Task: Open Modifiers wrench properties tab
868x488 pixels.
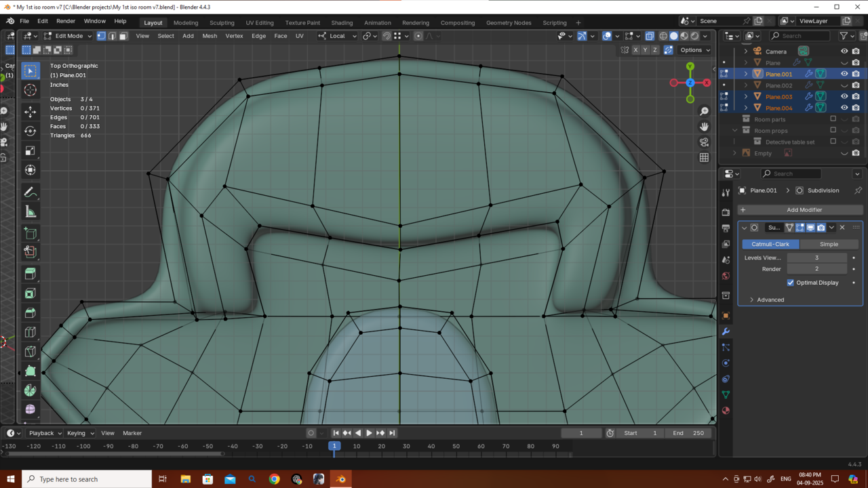Action: pyautogui.click(x=726, y=331)
